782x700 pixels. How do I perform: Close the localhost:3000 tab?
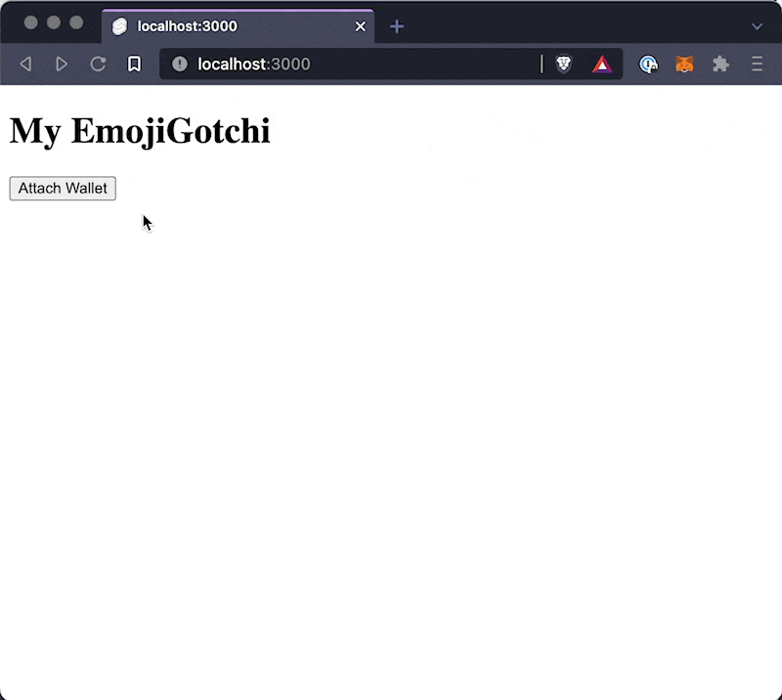(x=360, y=25)
